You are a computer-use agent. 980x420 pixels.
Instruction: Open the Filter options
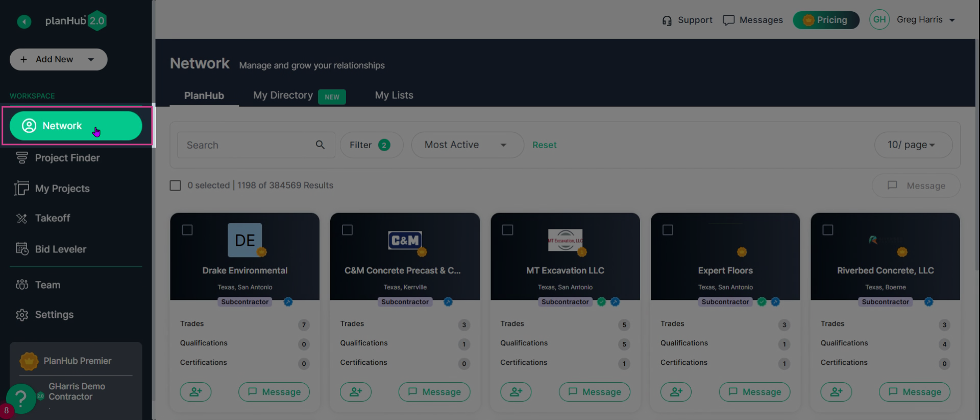pyautogui.click(x=372, y=145)
